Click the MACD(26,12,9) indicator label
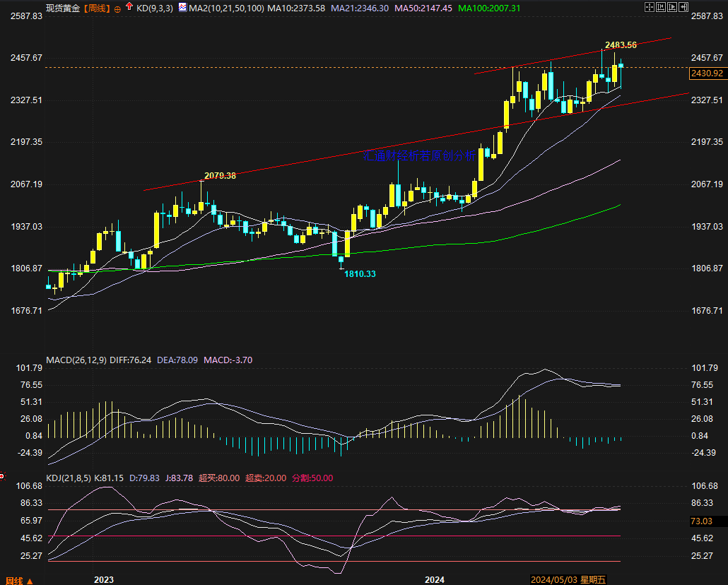Viewport: 728px width, 585px height. click(x=76, y=360)
